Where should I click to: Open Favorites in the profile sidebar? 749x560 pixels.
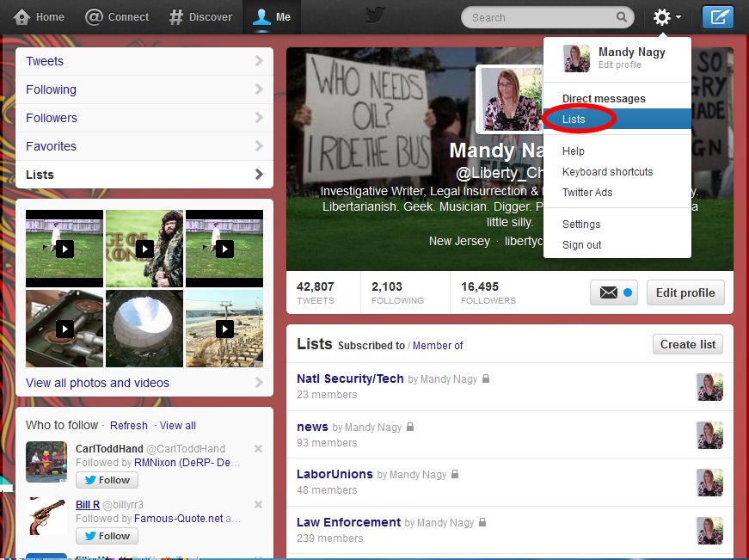(x=144, y=146)
